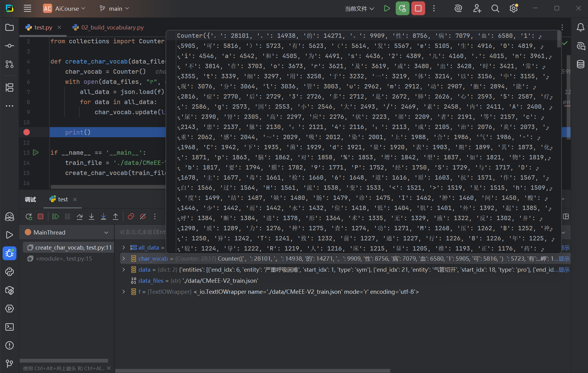
Task: Open IDE settings gear
Action: click(x=514, y=9)
